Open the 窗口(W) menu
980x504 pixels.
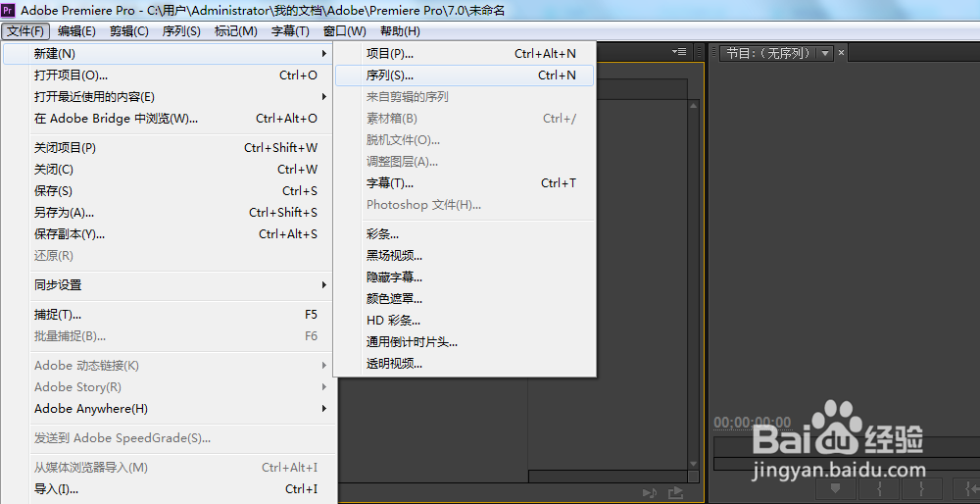[x=344, y=30]
